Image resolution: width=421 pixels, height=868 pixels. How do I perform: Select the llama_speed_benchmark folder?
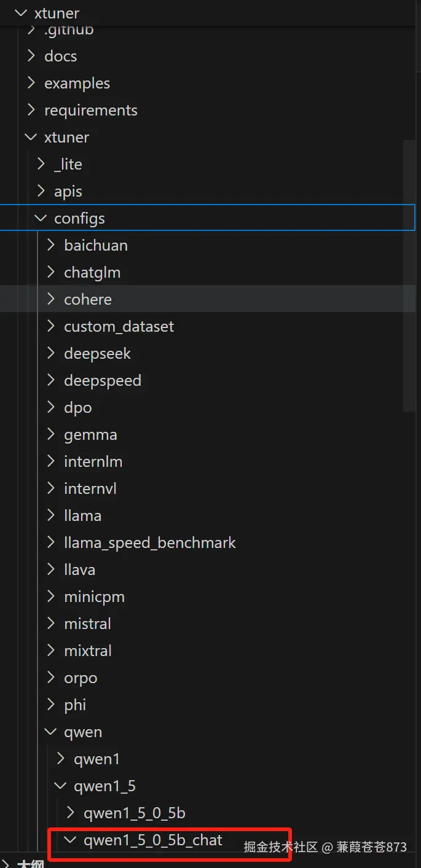coord(149,542)
